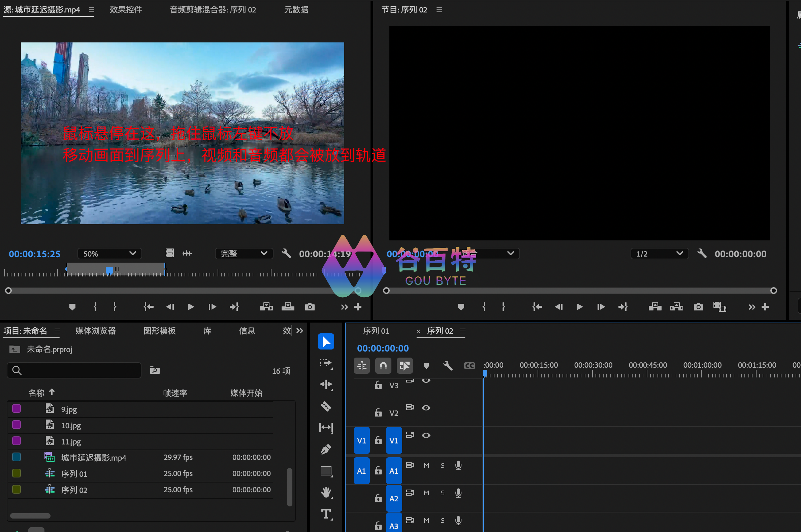The width and height of the screenshot is (801, 532).
Task: Select the Pen tool
Action: pyautogui.click(x=326, y=449)
